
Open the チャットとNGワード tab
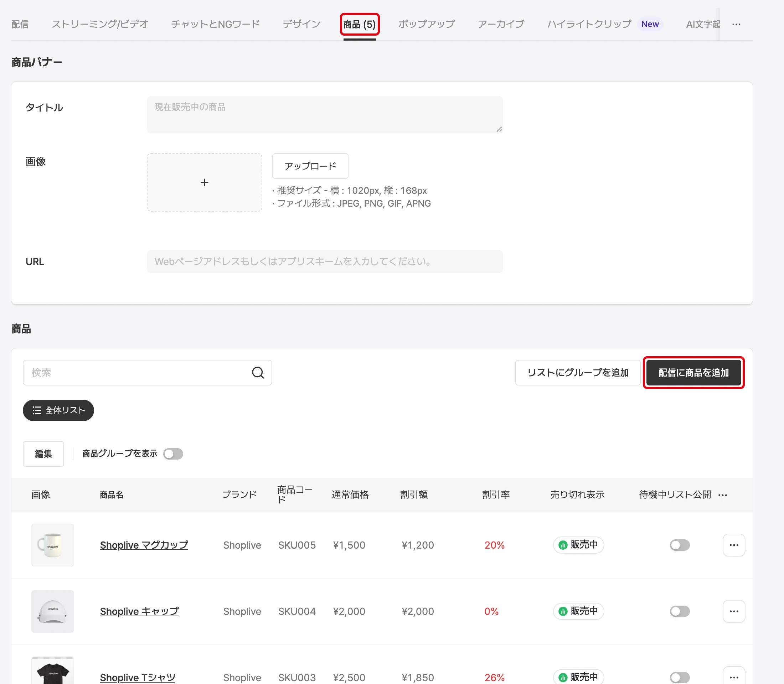(x=215, y=24)
